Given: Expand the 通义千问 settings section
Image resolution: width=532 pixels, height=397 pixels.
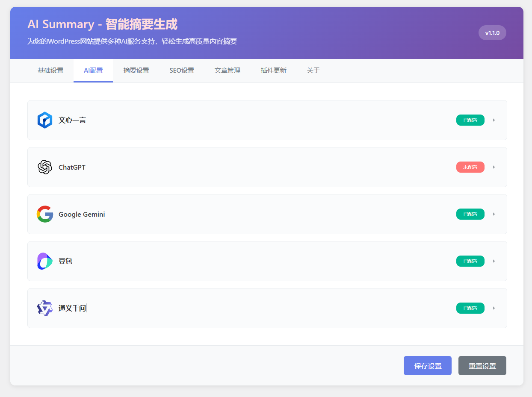Looking at the screenshot, I should click(494, 308).
